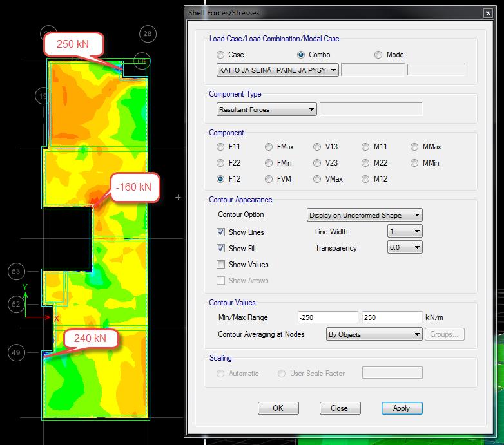The height and width of the screenshot is (445, 504).
Task: Click the Y axis label of coordinate icon
Action: coord(25,287)
